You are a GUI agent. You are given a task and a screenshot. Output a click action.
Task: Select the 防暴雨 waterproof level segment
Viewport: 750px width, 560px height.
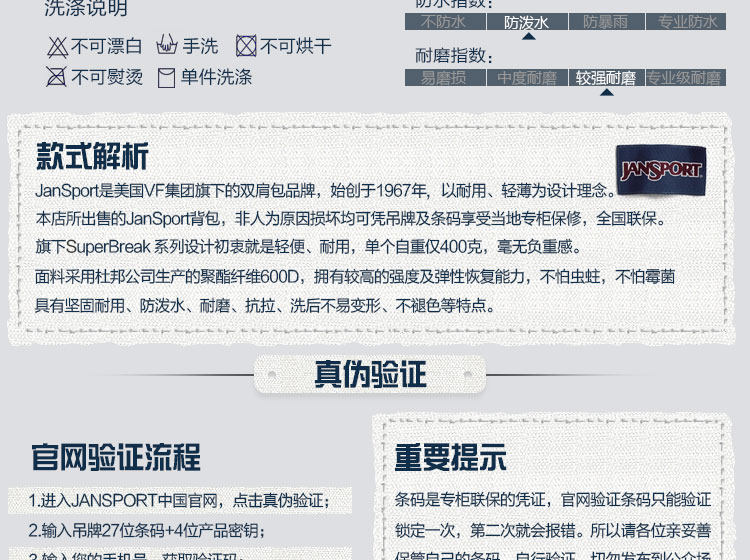tap(607, 22)
